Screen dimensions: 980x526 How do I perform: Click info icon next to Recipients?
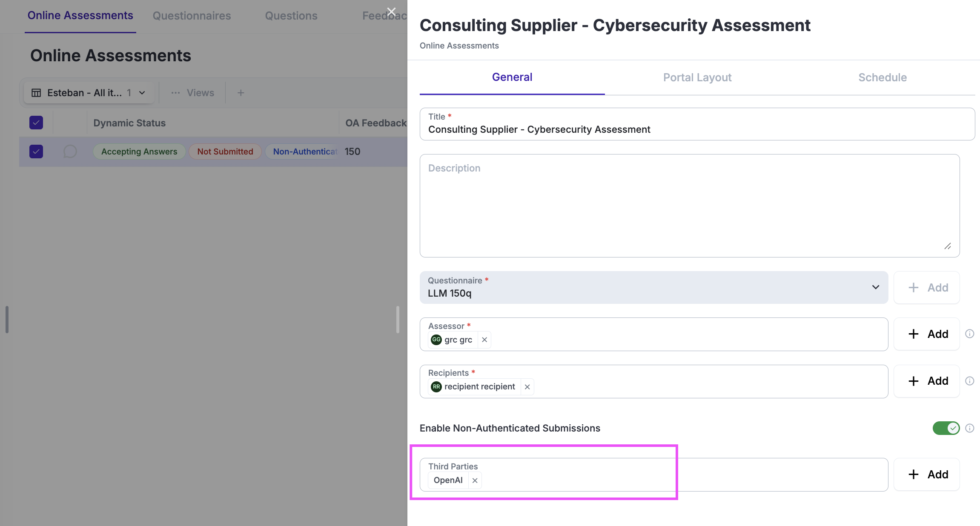pyautogui.click(x=969, y=381)
